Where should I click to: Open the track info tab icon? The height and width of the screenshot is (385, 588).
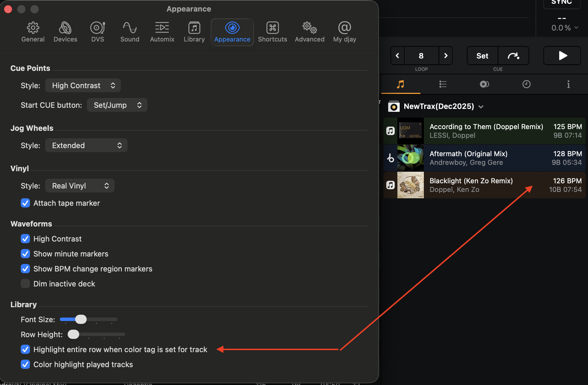point(568,84)
